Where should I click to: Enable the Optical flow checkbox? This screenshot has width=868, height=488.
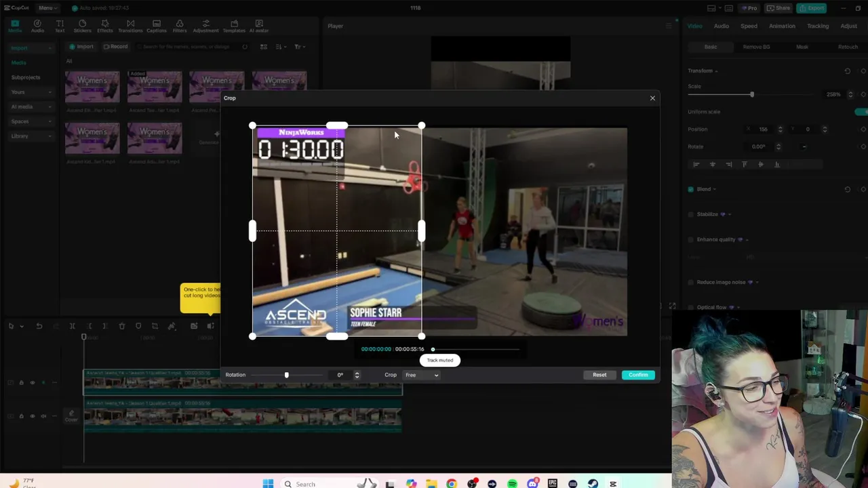point(691,307)
